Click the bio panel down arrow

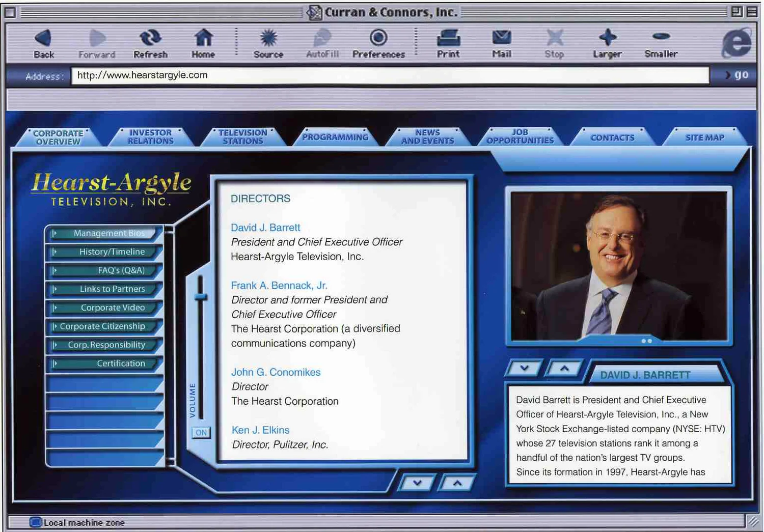click(524, 368)
